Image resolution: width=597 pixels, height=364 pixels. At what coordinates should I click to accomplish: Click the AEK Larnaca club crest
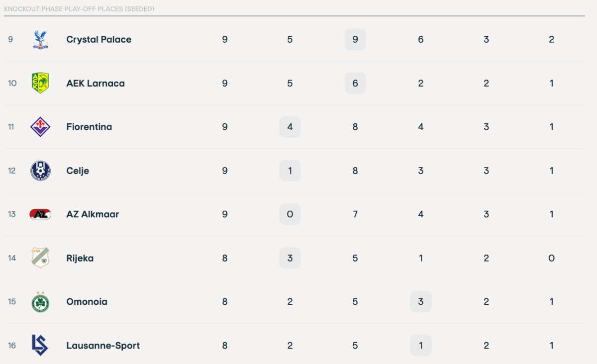tap(40, 83)
